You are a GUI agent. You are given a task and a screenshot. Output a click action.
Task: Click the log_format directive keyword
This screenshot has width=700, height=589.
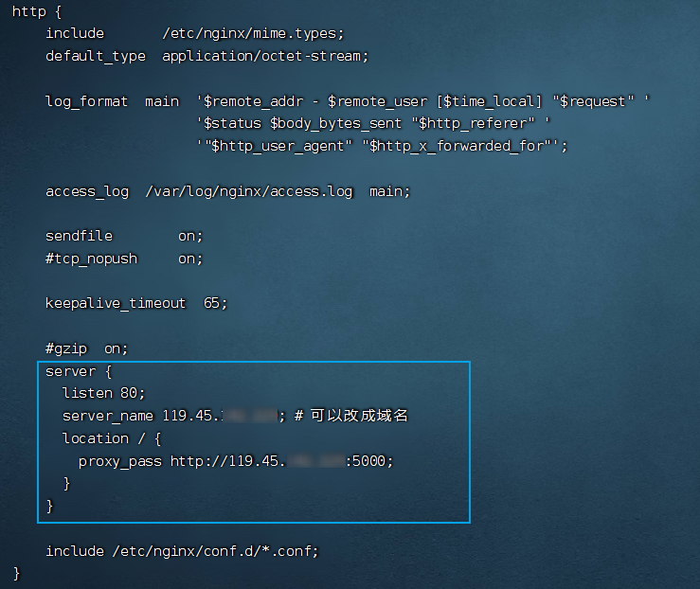pos(87,101)
